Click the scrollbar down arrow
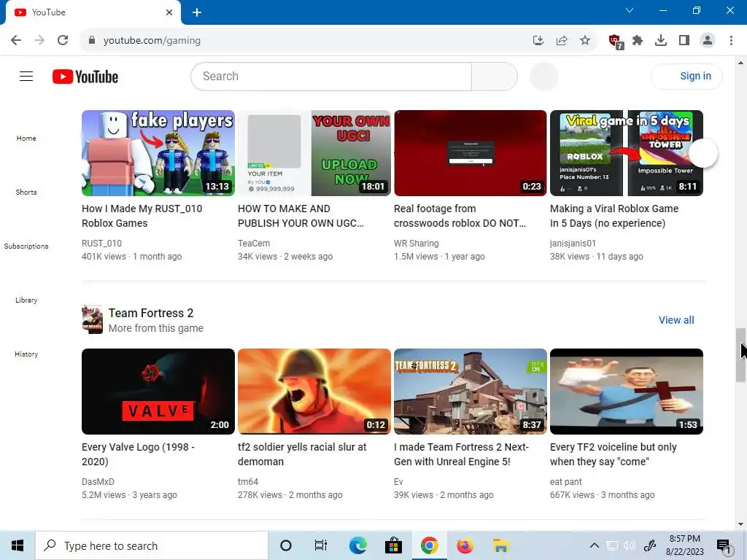The height and width of the screenshot is (560, 747). click(x=740, y=524)
